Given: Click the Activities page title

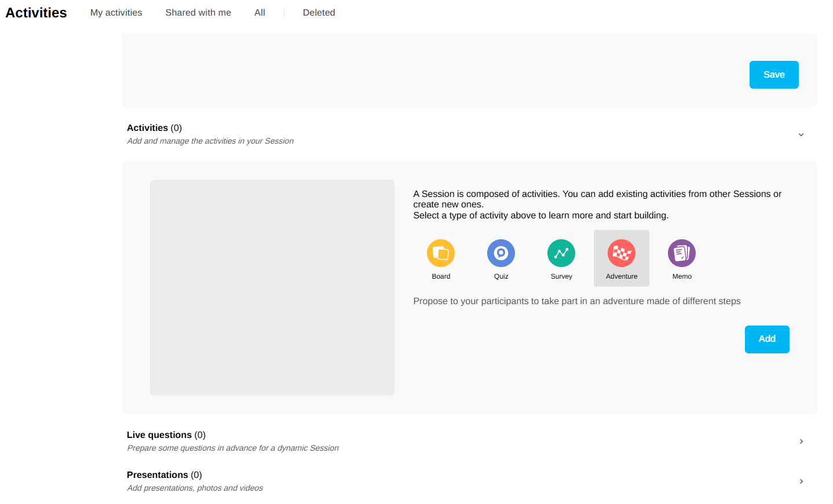Looking at the screenshot, I should (x=36, y=13).
